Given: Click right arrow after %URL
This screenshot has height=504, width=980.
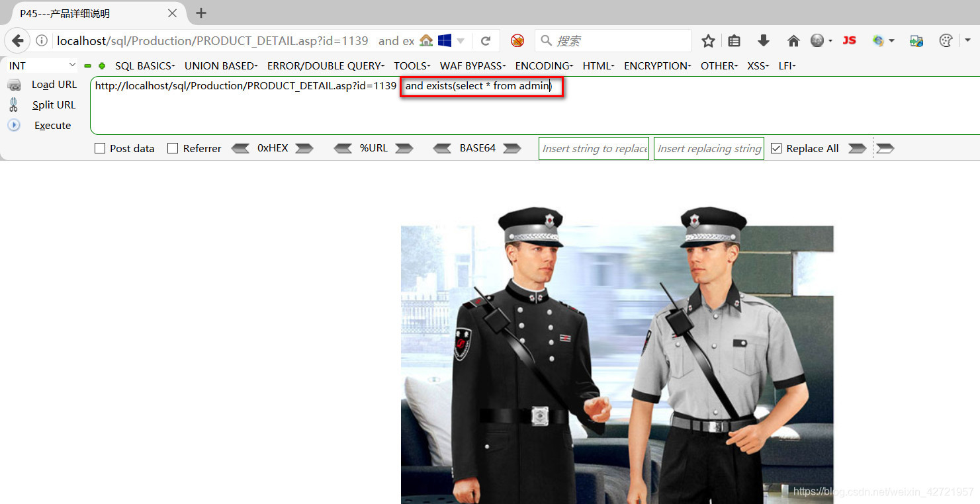Looking at the screenshot, I should (x=404, y=148).
